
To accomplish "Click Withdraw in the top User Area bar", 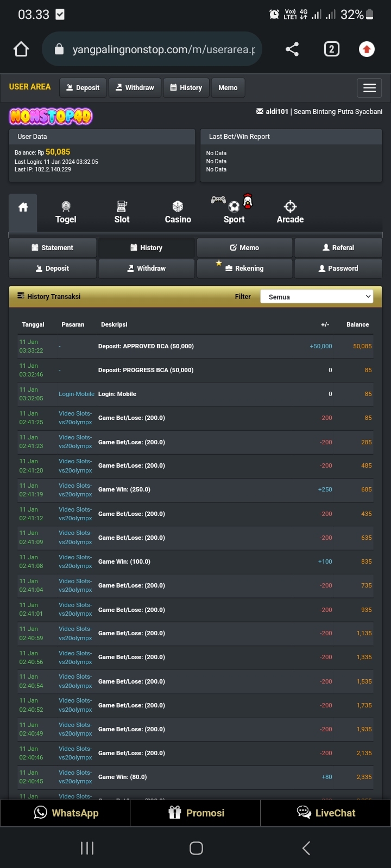I will coord(135,88).
